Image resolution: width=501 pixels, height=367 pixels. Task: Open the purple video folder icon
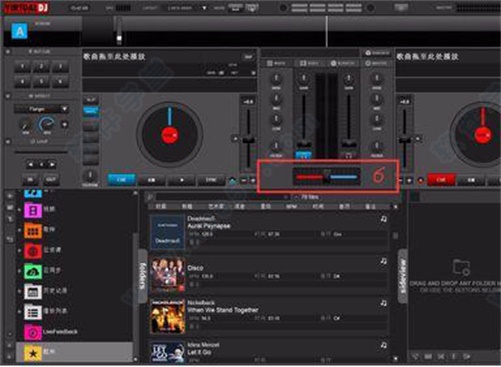[33, 210]
